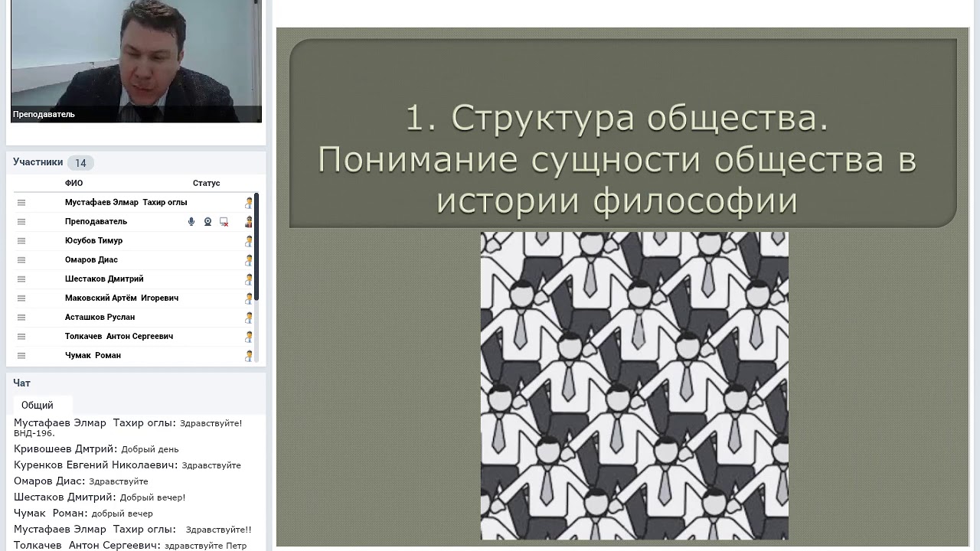Viewport: 980px width, 551px height.
Task: Click student avatar icon for Толкачев Антон
Action: click(x=249, y=337)
